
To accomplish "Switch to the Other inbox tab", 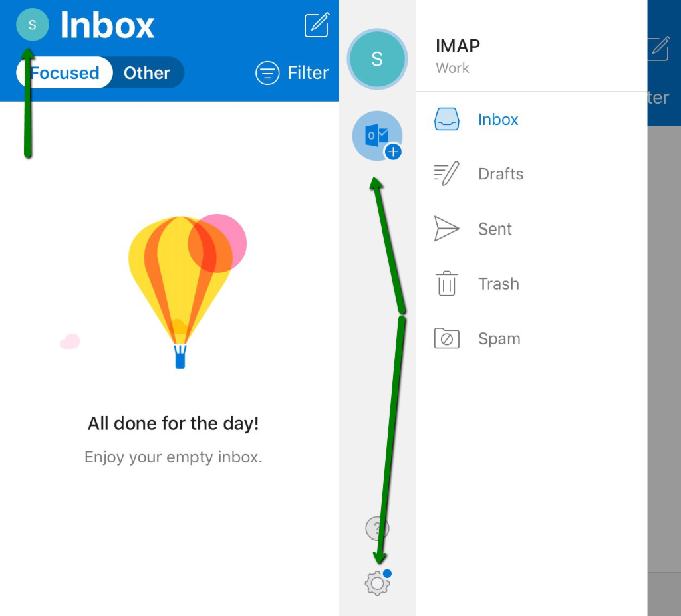I will (147, 72).
